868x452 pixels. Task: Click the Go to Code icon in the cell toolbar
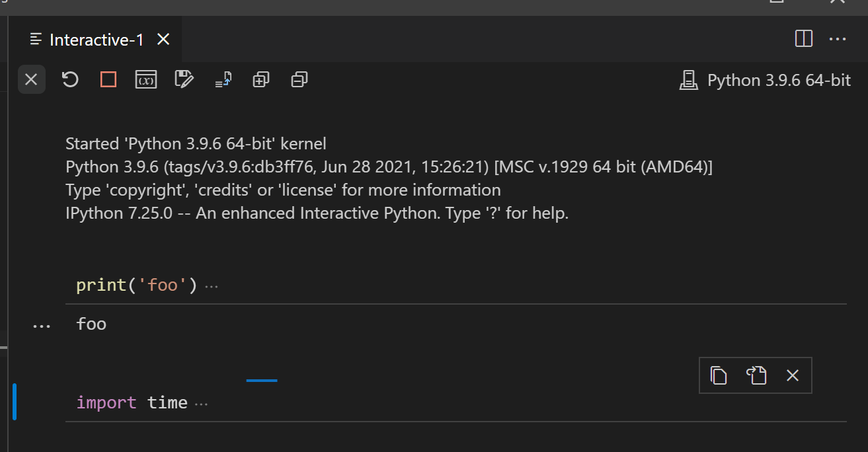(x=756, y=375)
